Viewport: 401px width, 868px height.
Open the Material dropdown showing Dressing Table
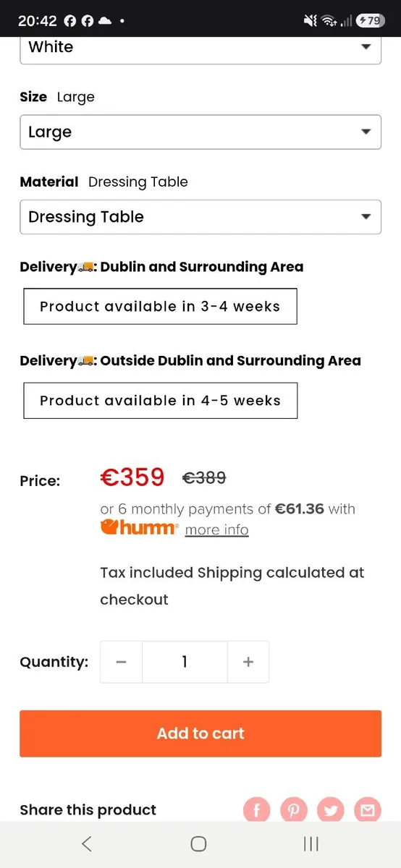[200, 217]
